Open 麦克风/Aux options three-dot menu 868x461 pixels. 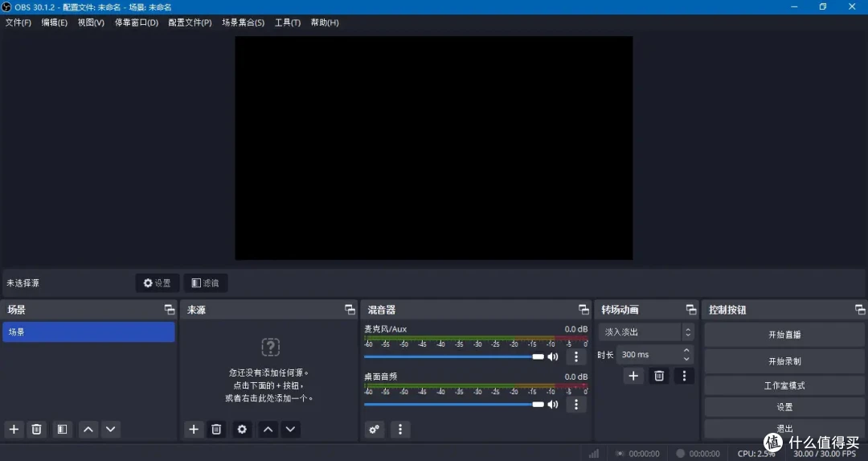[x=576, y=357]
